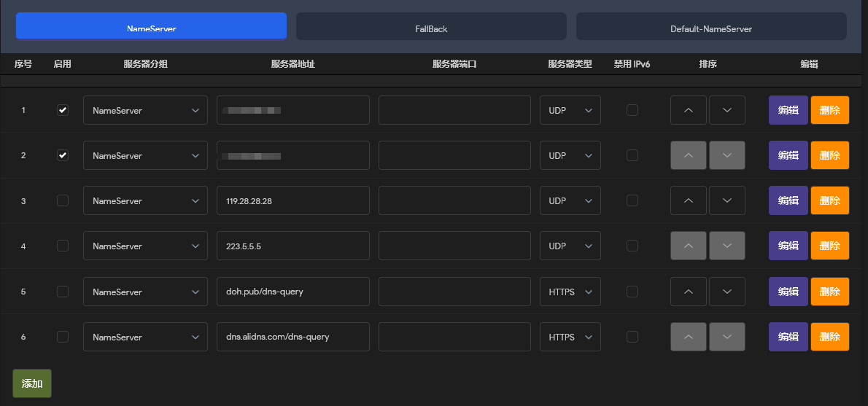Image resolution: width=868 pixels, height=406 pixels.
Task: Click the green 添加 button
Action: coord(32,383)
